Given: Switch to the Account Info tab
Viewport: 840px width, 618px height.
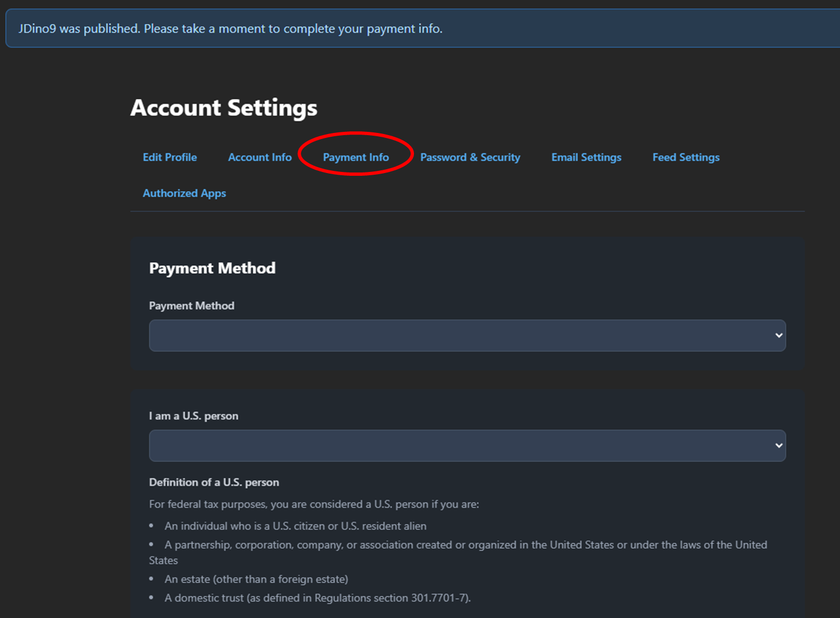Looking at the screenshot, I should coord(260,157).
